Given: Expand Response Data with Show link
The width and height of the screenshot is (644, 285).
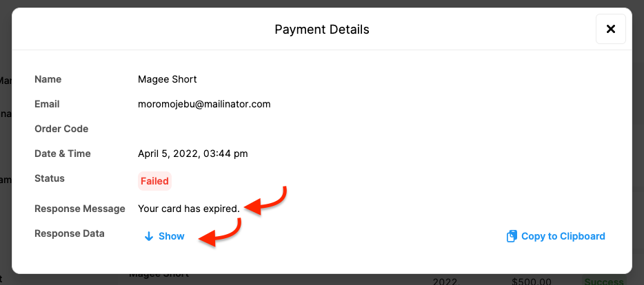Looking at the screenshot, I should [x=171, y=236].
